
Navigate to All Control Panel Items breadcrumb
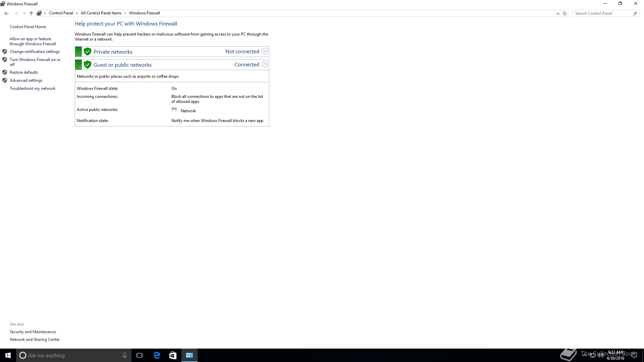click(x=101, y=13)
